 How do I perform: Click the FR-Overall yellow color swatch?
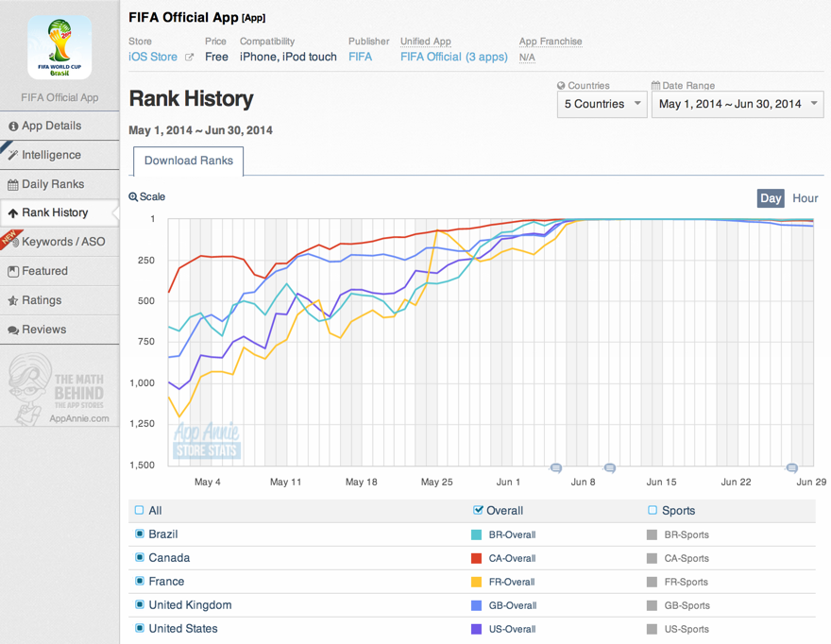(477, 582)
